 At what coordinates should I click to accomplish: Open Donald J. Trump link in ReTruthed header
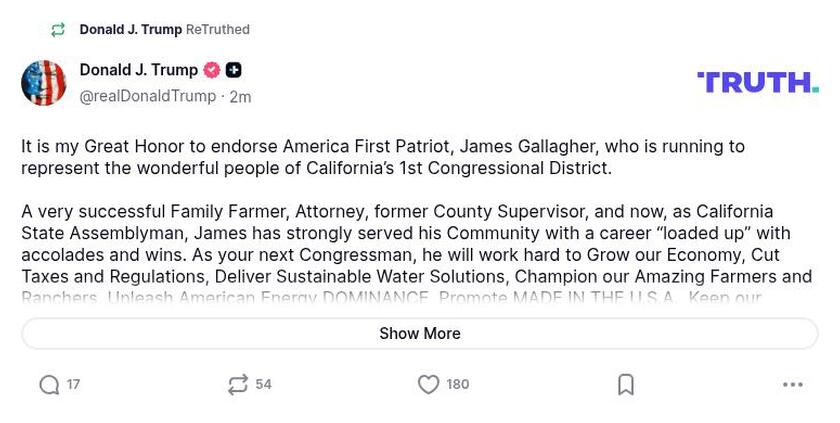(130, 30)
